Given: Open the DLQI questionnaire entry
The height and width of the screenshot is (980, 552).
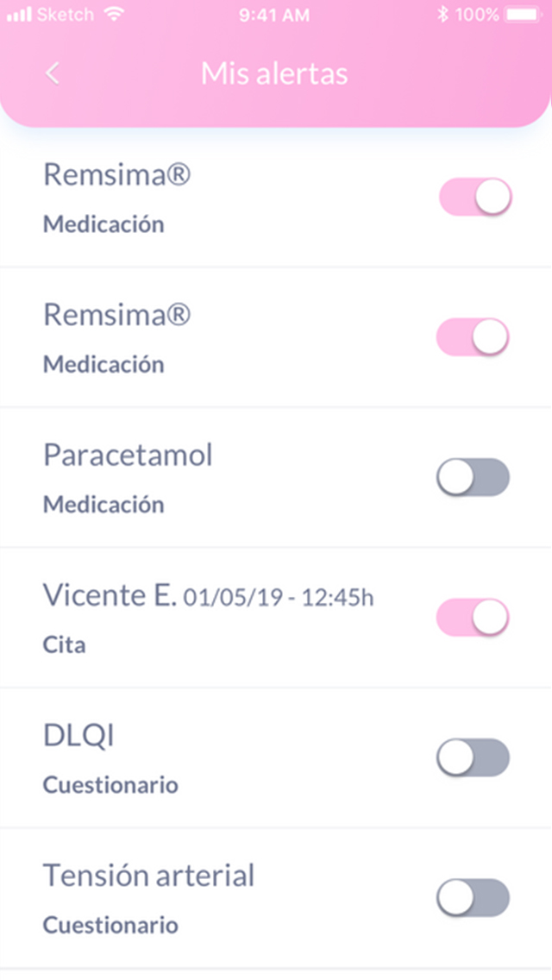Looking at the screenshot, I should pyautogui.click(x=78, y=736).
